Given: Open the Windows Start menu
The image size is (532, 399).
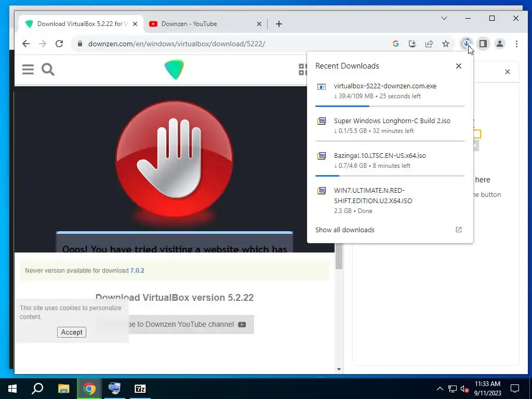Looking at the screenshot, I should click(12, 389).
